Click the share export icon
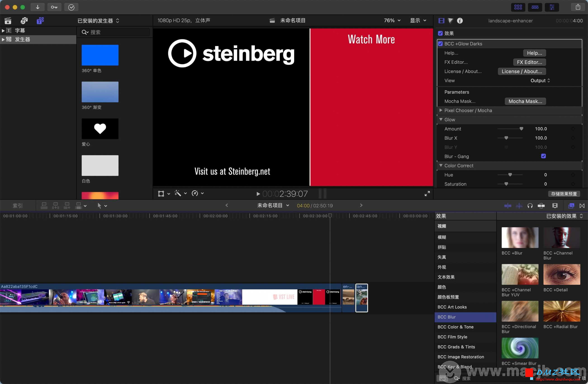 pos(578,7)
